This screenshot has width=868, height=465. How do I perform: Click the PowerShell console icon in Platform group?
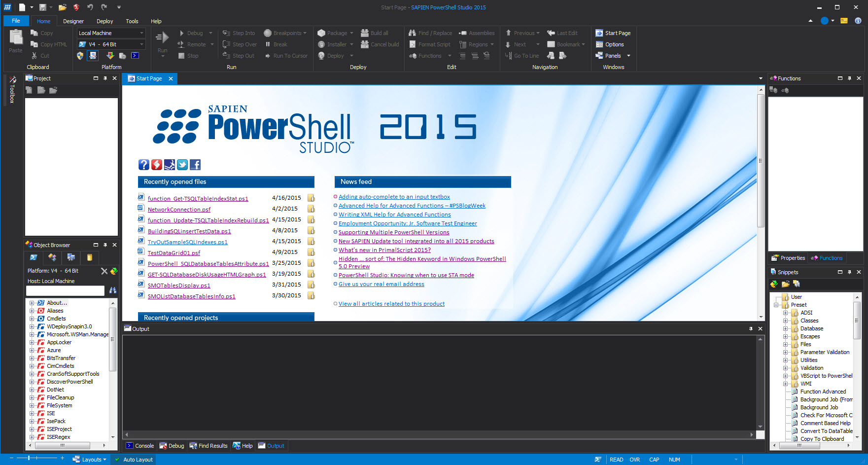click(x=135, y=56)
